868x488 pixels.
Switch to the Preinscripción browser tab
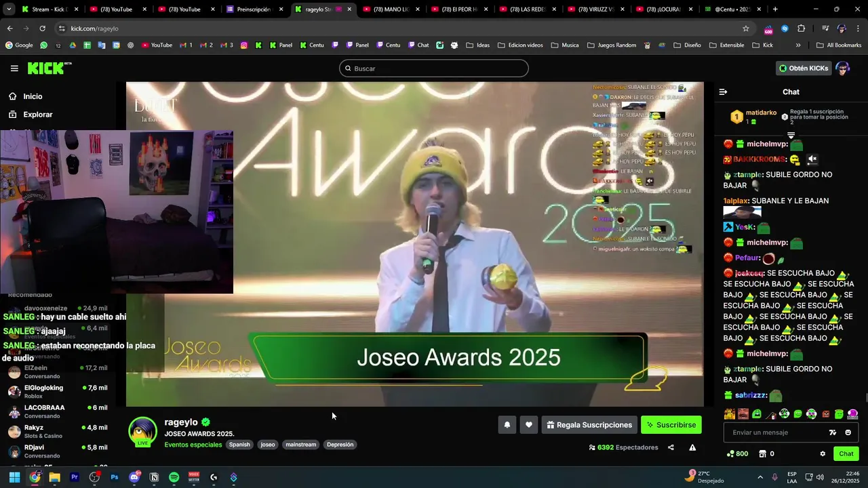tap(254, 9)
